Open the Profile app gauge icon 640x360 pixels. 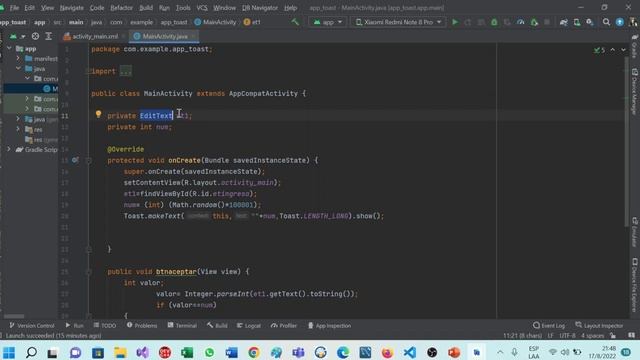click(x=521, y=22)
